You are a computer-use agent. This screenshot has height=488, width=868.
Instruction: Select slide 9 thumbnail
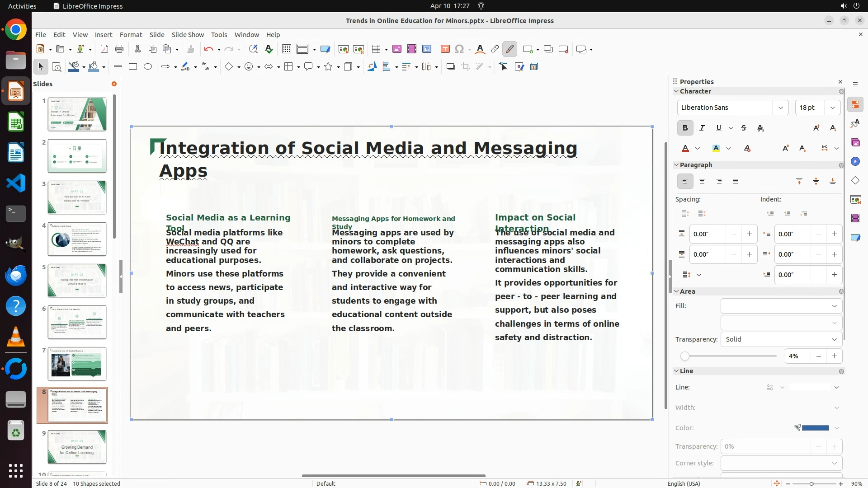[77, 447]
